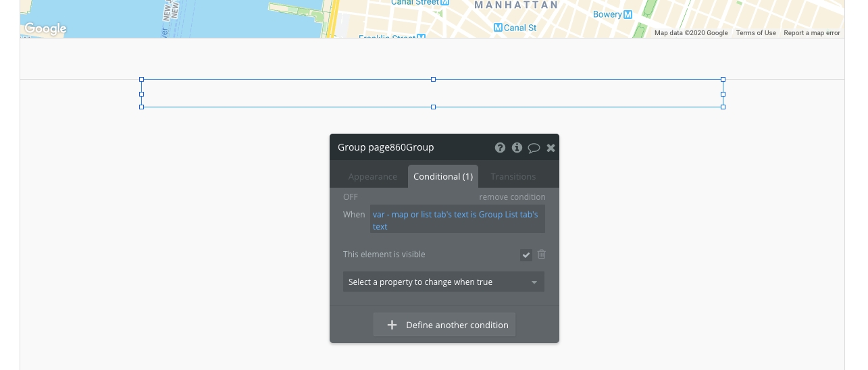Open 'Select a property to change' dropdown

(x=443, y=282)
